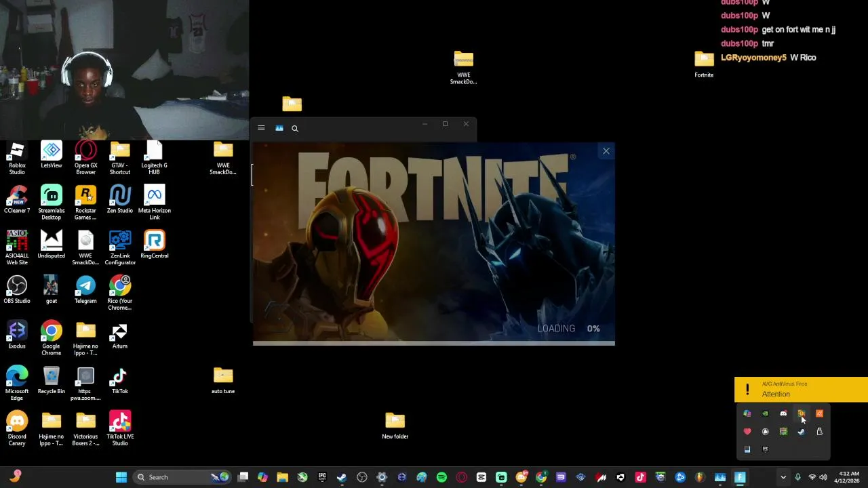Open the 'auto tune' desktop folder
868x488 pixels.
(223, 380)
